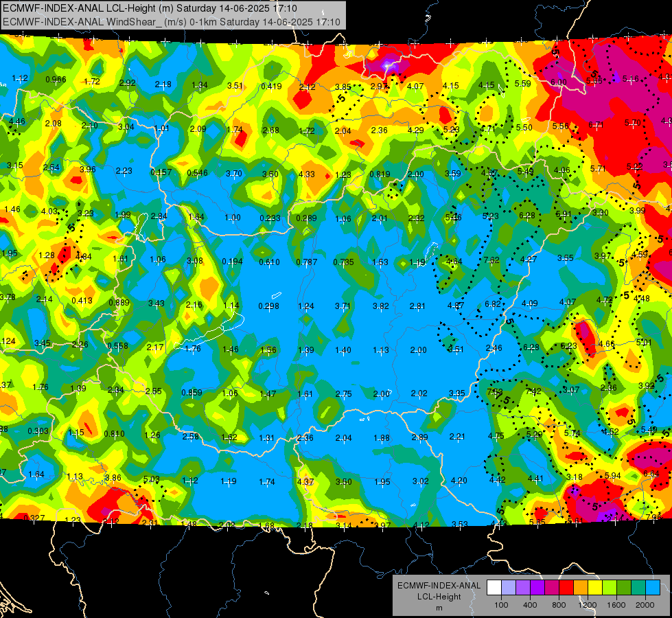
Task: Click the WindShear_ (m/s) 0-1km title line
Action: (x=172, y=22)
